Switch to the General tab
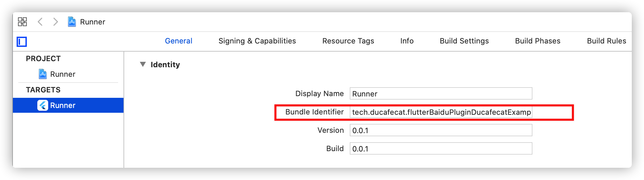Image resolution: width=644 pixels, height=180 pixels. click(x=178, y=41)
